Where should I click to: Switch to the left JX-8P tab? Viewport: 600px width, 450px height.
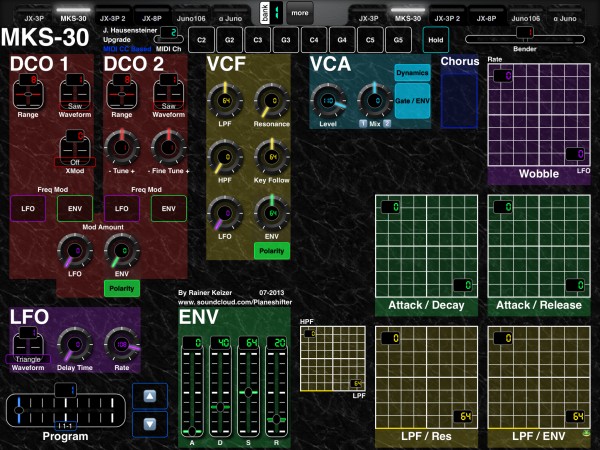[152, 18]
